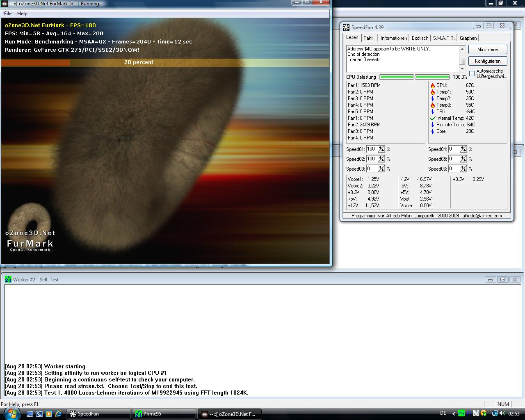525x420 pixels.
Task: Click the FurMark 20 percent progress bar
Action: (x=165, y=62)
